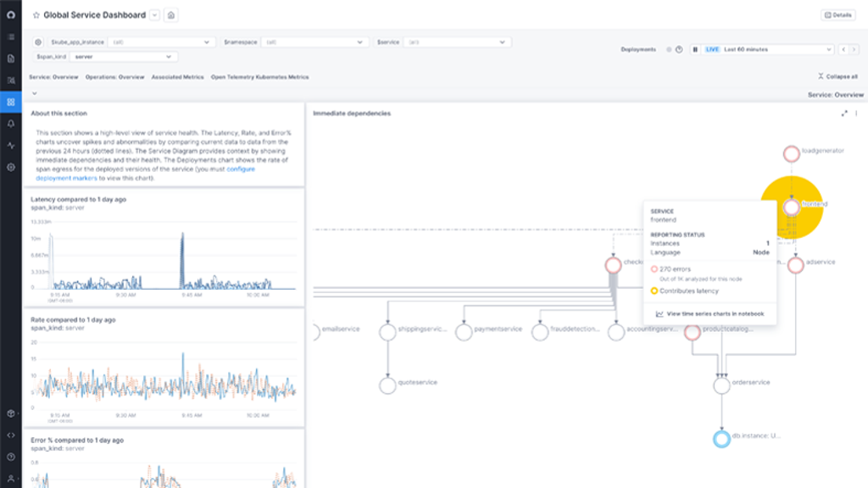Jump to the Associated Metrics tab
This screenshot has height=488, width=868.
pos(178,77)
